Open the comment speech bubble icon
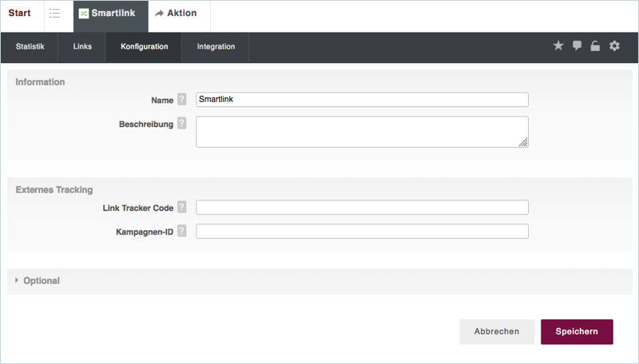 pos(577,46)
